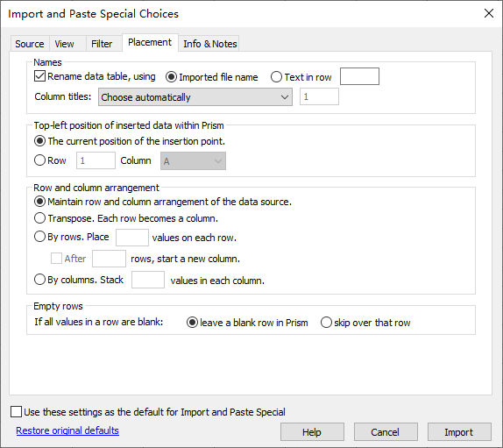503x448 pixels.
Task: Cancel the import dialog
Action: [386, 432]
